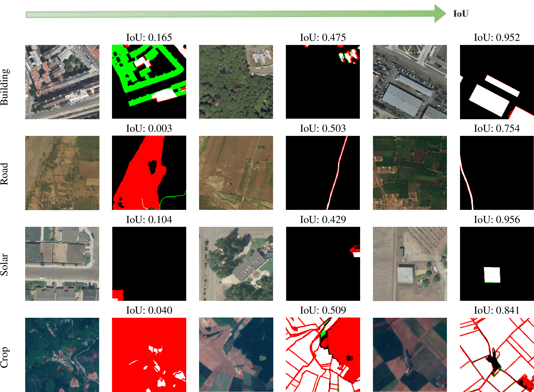Select the Building mask labeled IoU: 0.165
This screenshot has width=534, height=392.
coord(149,82)
